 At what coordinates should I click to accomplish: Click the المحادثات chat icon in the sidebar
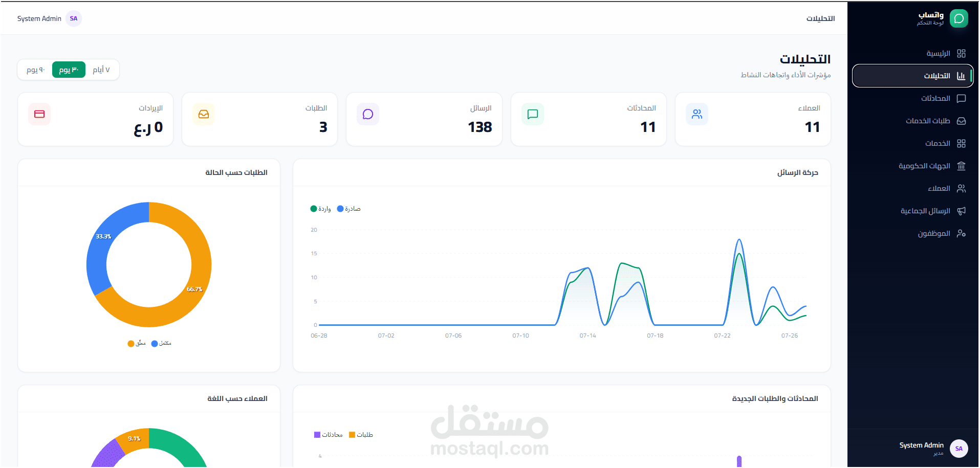pyautogui.click(x=961, y=98)
